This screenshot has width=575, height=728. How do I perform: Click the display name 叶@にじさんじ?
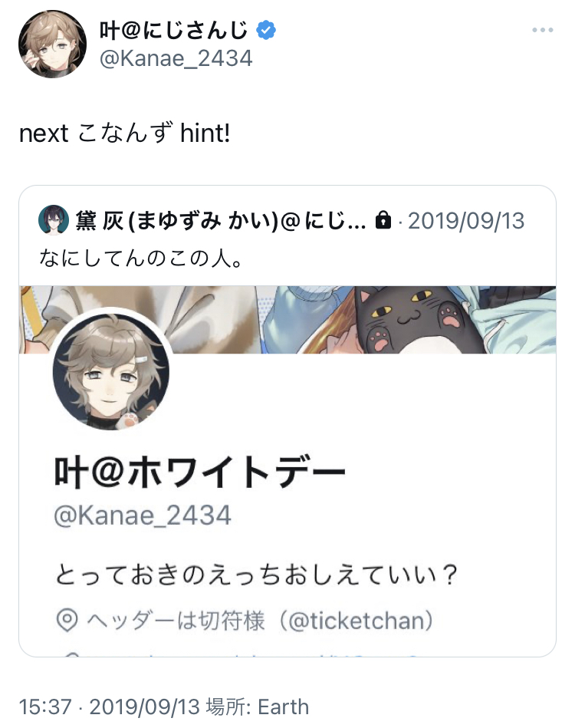point(174,31)
